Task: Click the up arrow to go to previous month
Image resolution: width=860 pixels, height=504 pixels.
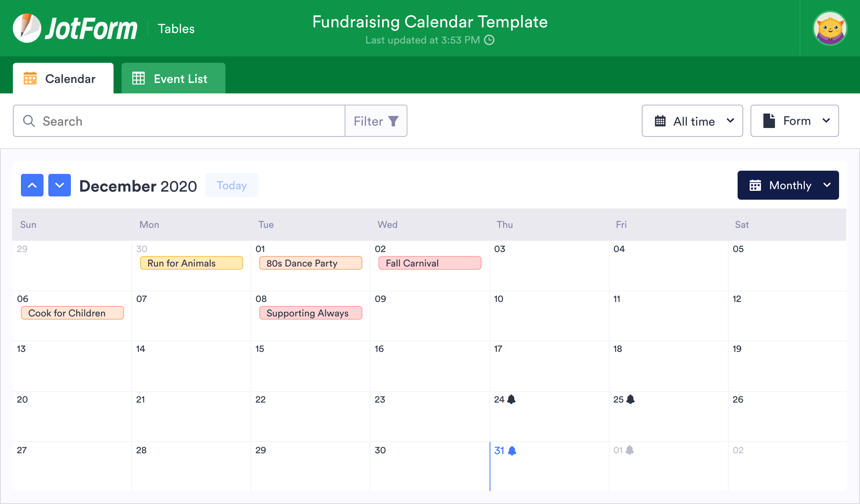Action: pos(32,185)
